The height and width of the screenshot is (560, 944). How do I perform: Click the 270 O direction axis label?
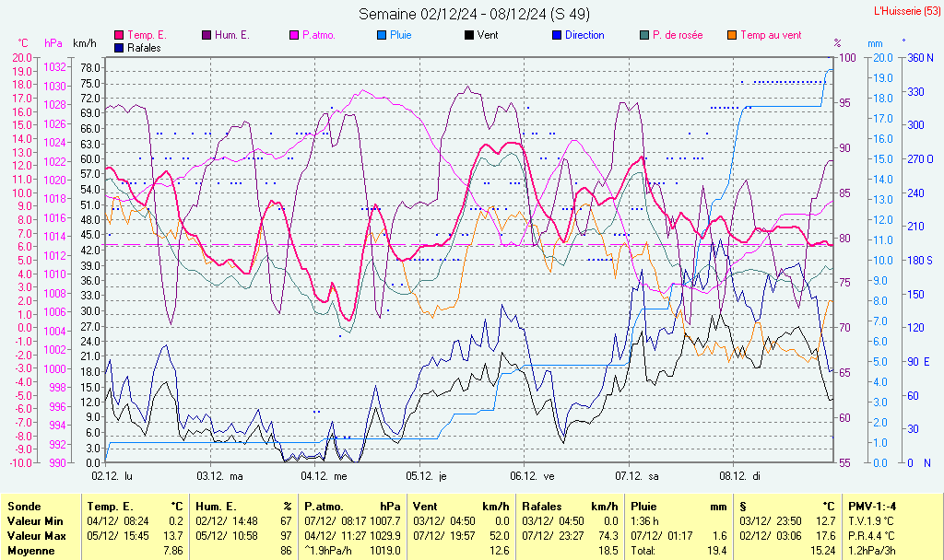(x=921, y=158)
